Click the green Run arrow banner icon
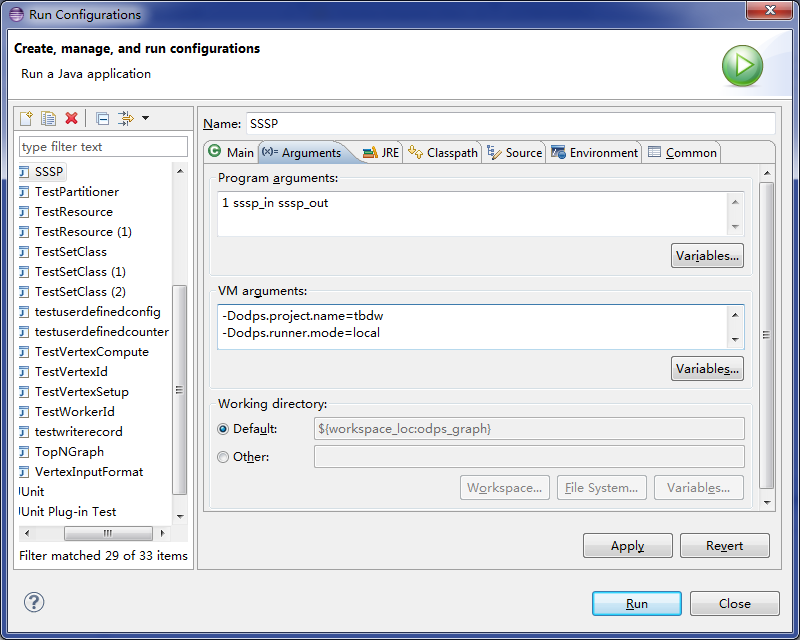The height and width of the screenshot is (640, 800). pos(741,65)
